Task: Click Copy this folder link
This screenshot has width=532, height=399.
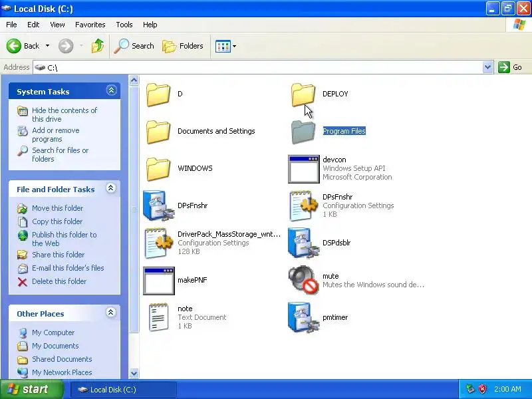Action: (57, 221)
